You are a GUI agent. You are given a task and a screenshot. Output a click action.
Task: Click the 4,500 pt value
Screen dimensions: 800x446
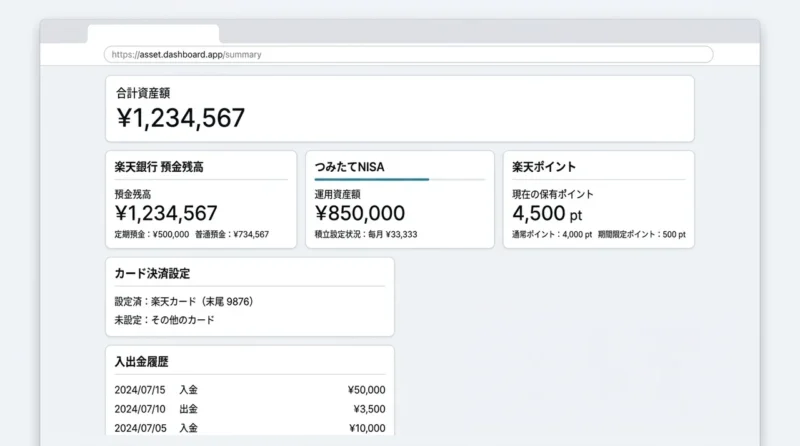[x=547, y=213]
